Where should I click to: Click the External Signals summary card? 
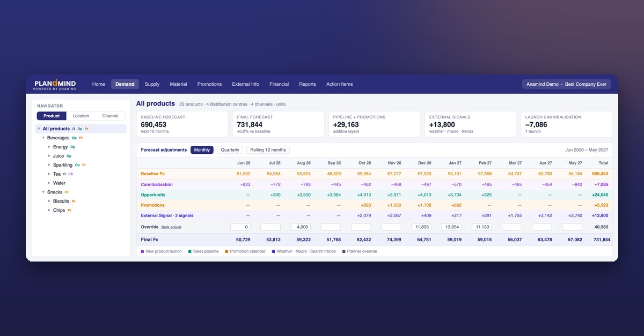click(471, 124)
